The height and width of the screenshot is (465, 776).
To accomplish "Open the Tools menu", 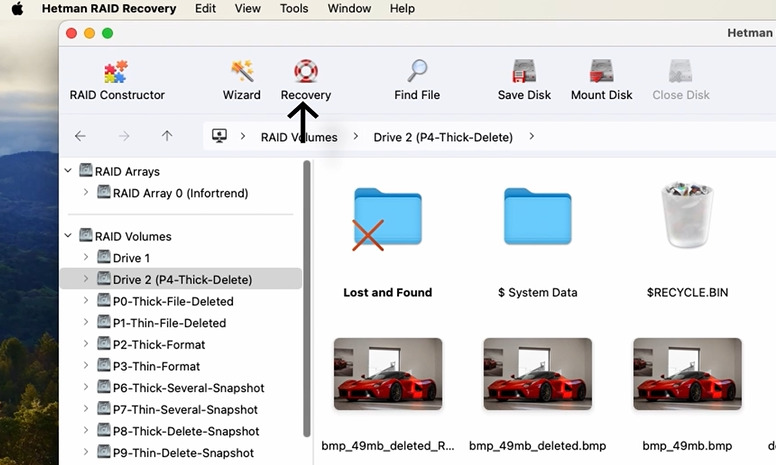I will click(294, 8).
